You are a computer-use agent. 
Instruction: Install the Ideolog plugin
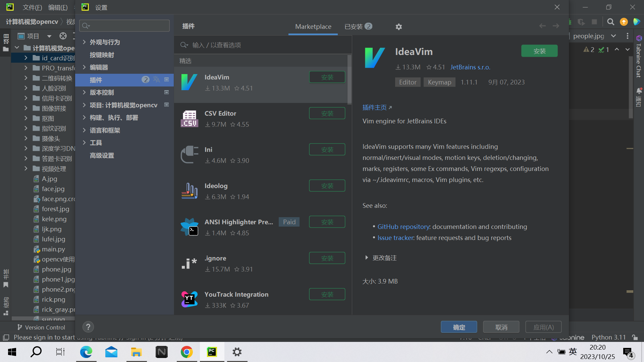pos(327,186)
